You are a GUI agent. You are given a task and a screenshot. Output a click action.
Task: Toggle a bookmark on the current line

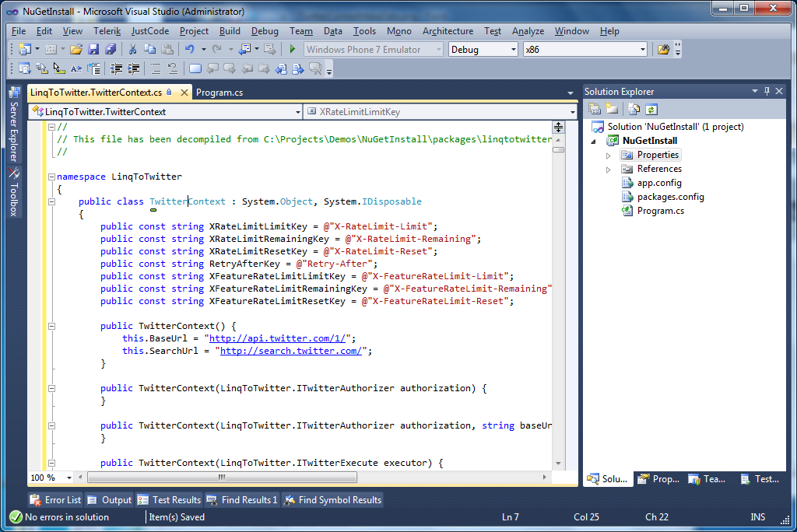click(195, 68)
